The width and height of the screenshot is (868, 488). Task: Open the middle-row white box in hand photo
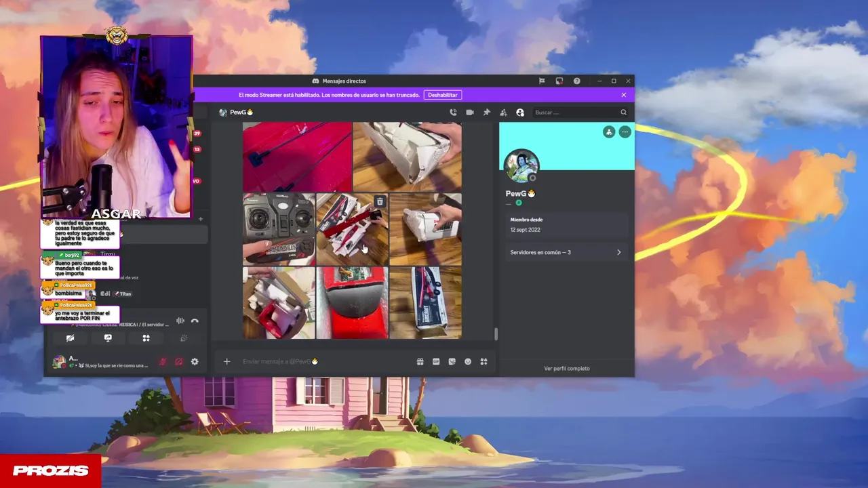[x=425, y=229]
